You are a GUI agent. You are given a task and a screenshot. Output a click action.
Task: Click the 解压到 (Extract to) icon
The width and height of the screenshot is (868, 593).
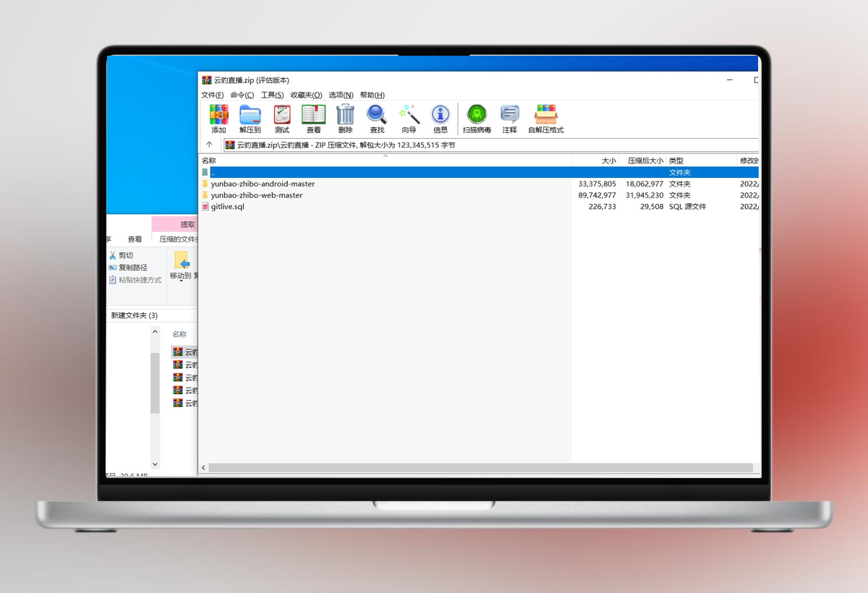tap(250, 119)
